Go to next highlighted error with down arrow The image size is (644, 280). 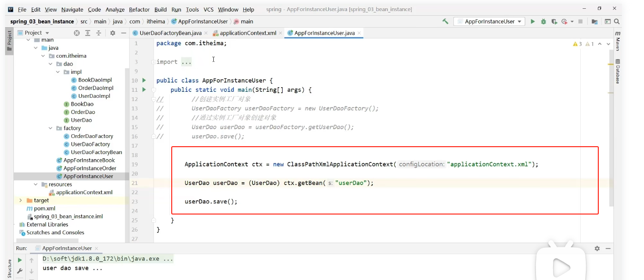tap(609, 44)
